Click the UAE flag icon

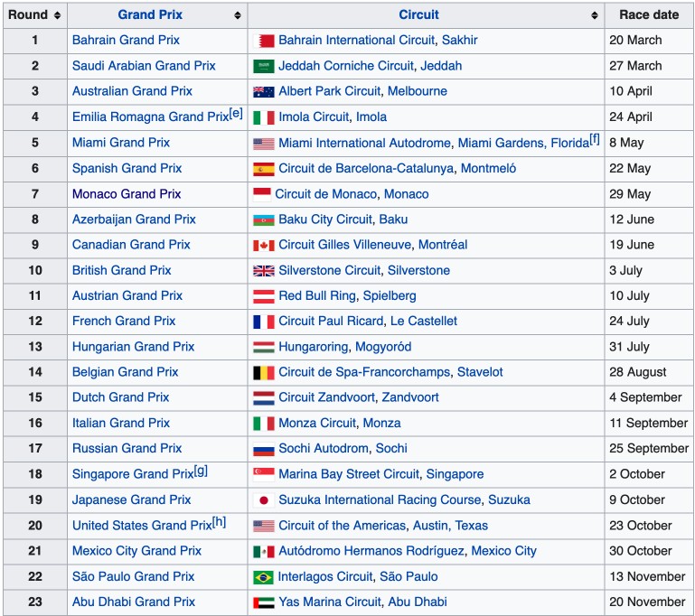(x=264, y=602)
